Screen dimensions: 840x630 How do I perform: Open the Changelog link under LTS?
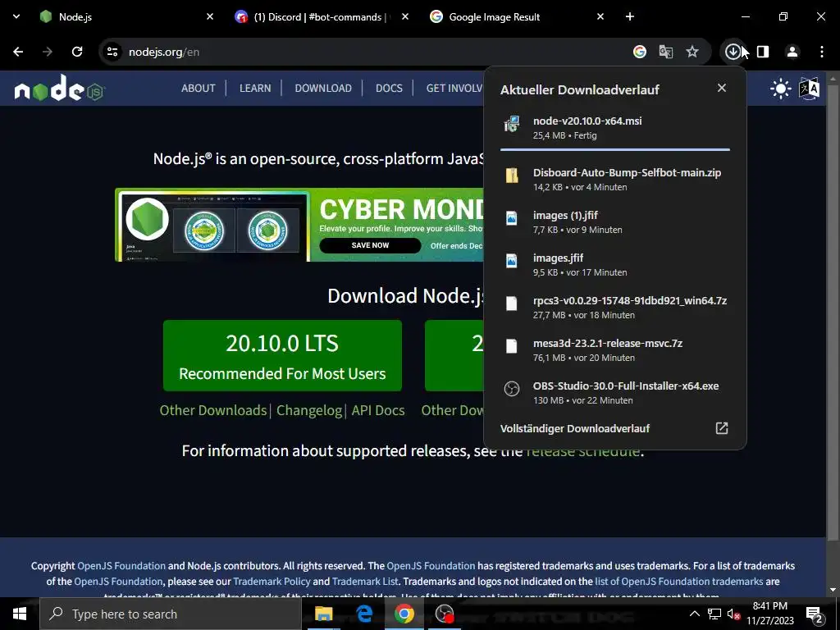click(x=309, y=410)
